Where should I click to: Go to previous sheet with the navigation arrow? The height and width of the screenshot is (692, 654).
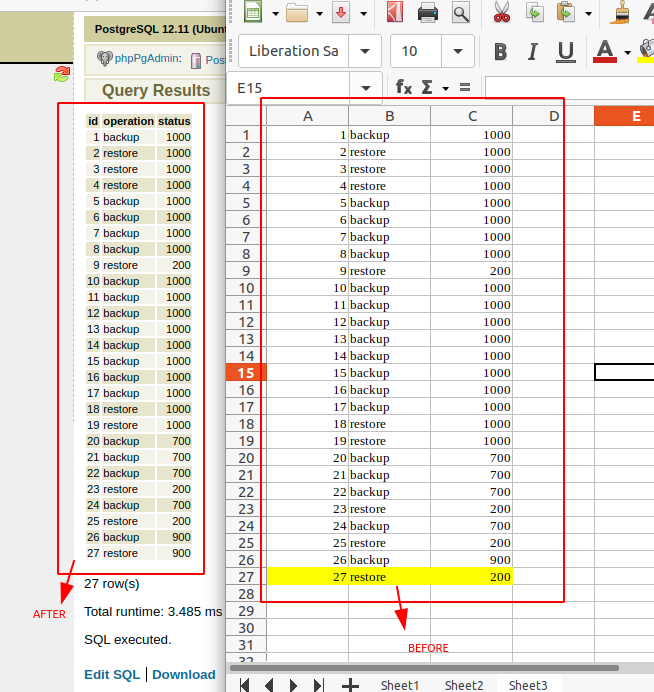269,685
